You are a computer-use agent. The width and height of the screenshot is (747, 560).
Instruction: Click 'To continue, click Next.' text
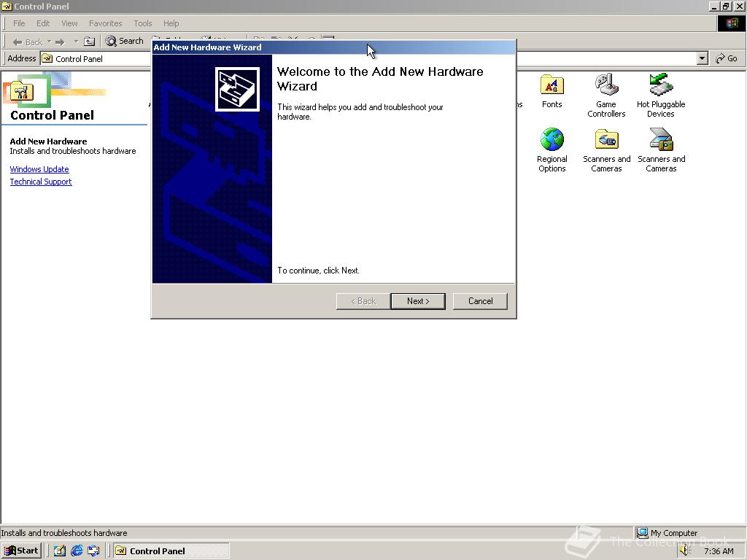(318, 271)
